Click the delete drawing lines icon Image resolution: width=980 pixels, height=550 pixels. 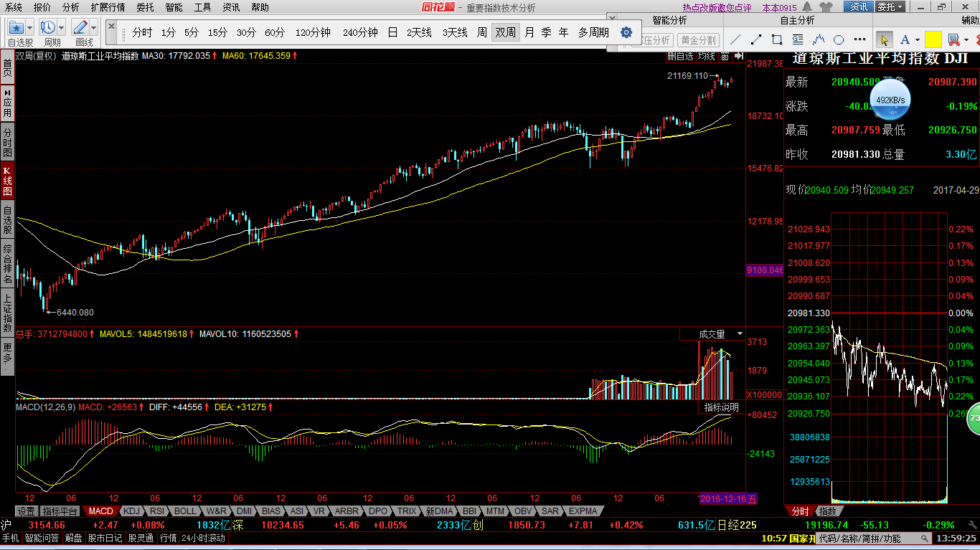953,39
